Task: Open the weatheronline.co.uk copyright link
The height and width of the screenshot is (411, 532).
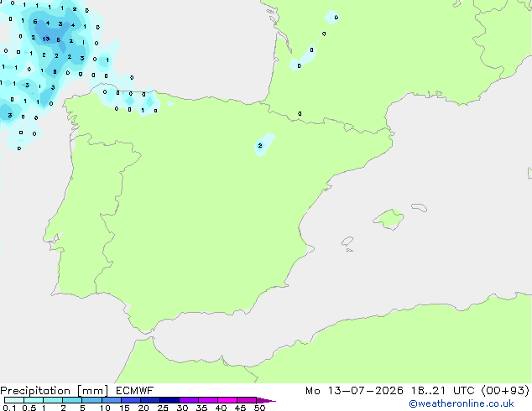Action: [x=462, y=403]
